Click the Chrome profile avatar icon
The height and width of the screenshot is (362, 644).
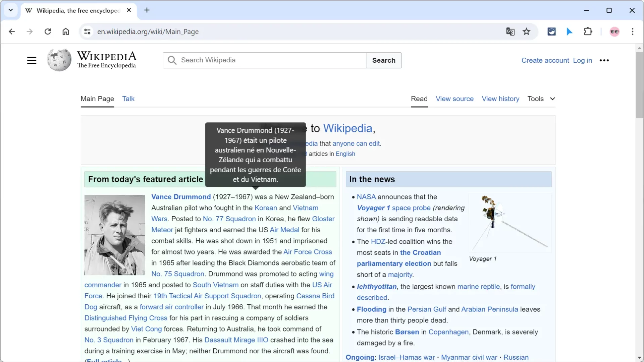[x=615, y=31]
